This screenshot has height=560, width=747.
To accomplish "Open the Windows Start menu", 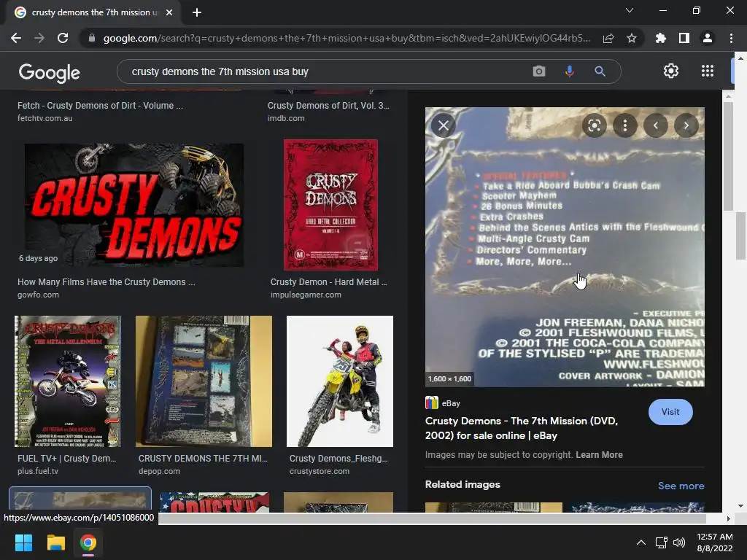I will click(x=23, y=542).
